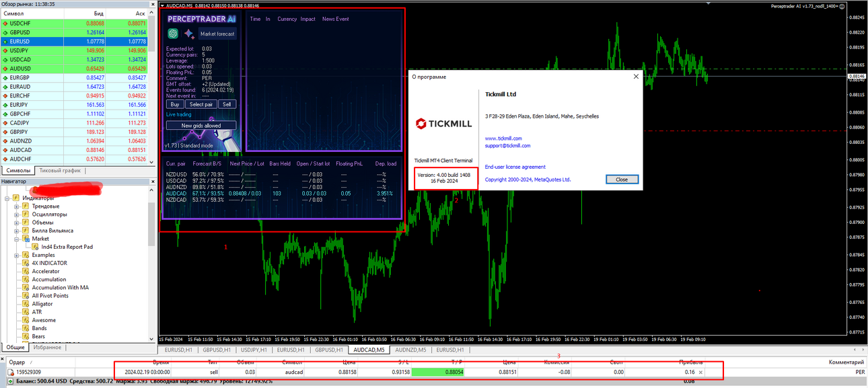Switch to the AUDNZD,M5 chart tab
This screenshot has height=388, width=868.
[410, 350]
